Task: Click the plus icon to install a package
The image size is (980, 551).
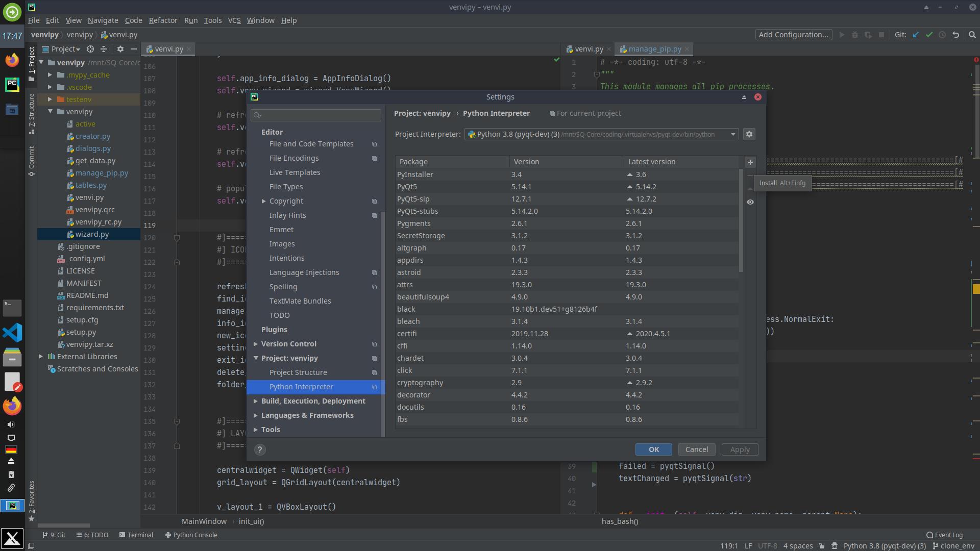Action: pos(750,162)
